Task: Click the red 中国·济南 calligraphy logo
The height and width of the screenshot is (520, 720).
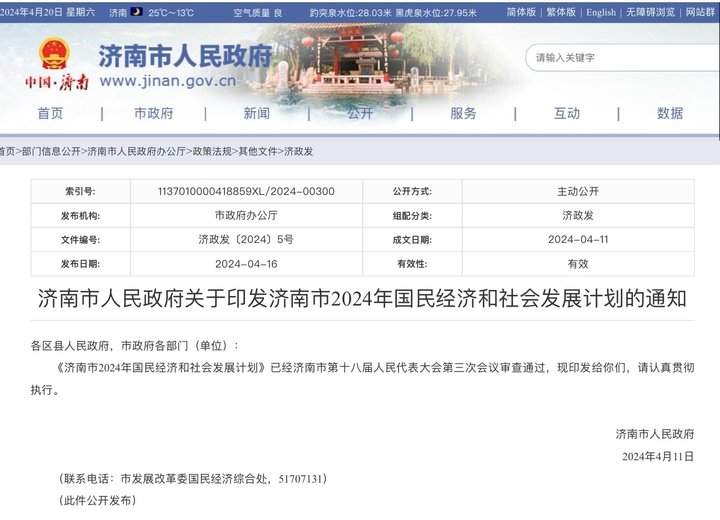Action: tap(55, 83)
